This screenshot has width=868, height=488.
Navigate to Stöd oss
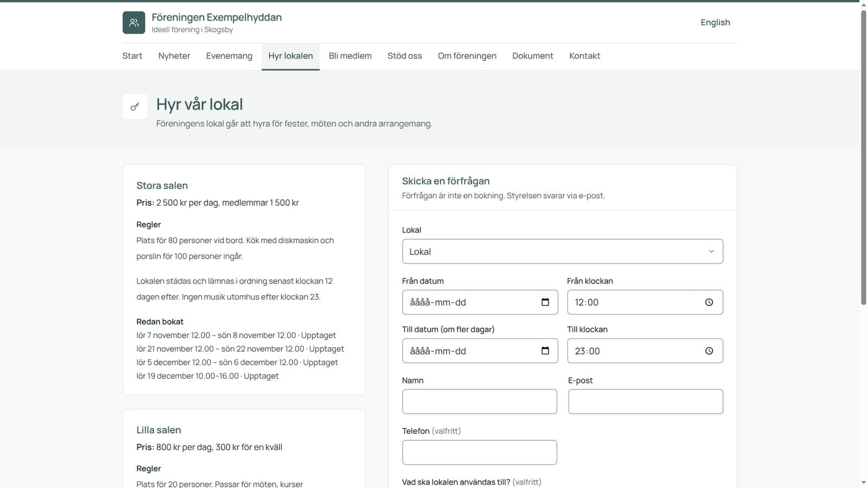[405, 56]
